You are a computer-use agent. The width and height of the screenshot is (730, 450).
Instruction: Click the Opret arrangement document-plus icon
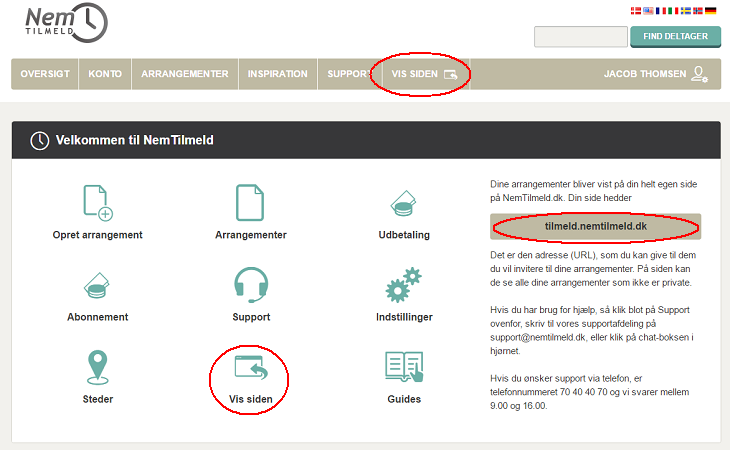tap(98, 203)
